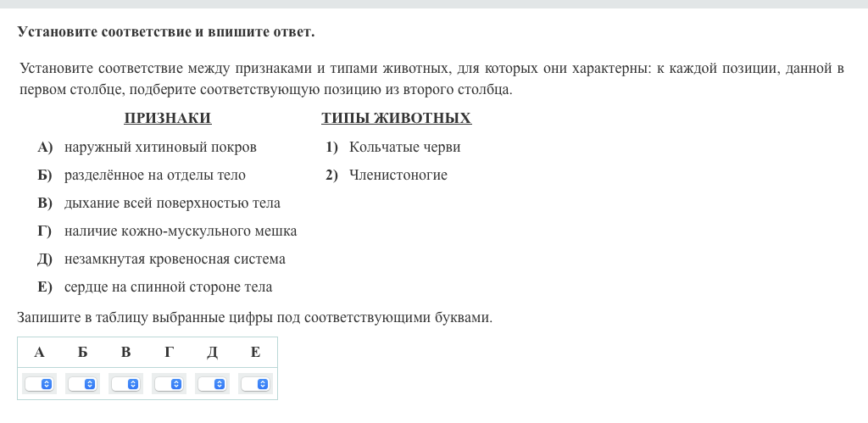Viewport: 868px width, 423px height.
Task: Click the 'ТИПЫ ЖИВОТНЫХ' column heading
Action: point(396,119)
